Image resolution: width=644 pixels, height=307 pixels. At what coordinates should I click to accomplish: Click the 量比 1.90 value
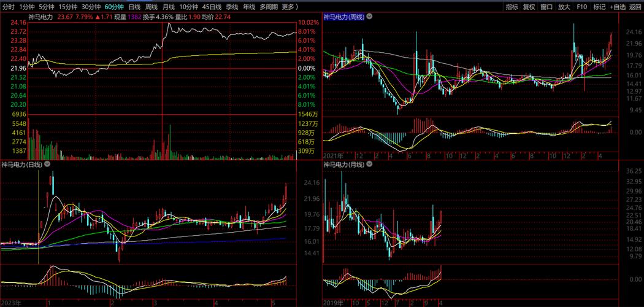[188, 17]
